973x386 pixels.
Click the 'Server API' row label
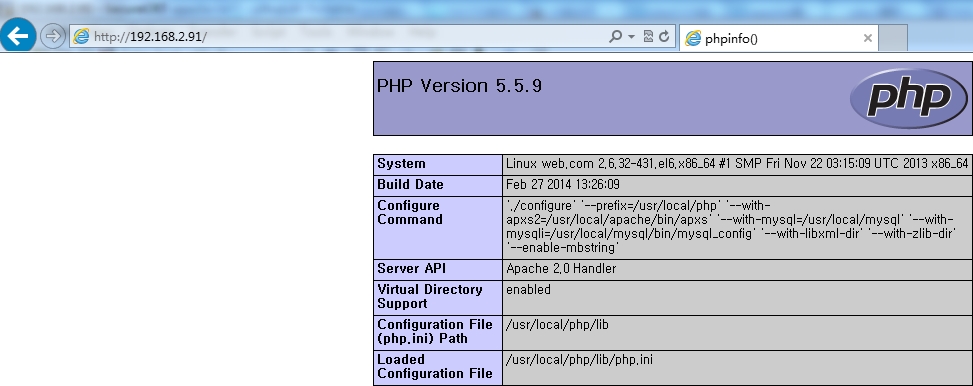(411, 269)
